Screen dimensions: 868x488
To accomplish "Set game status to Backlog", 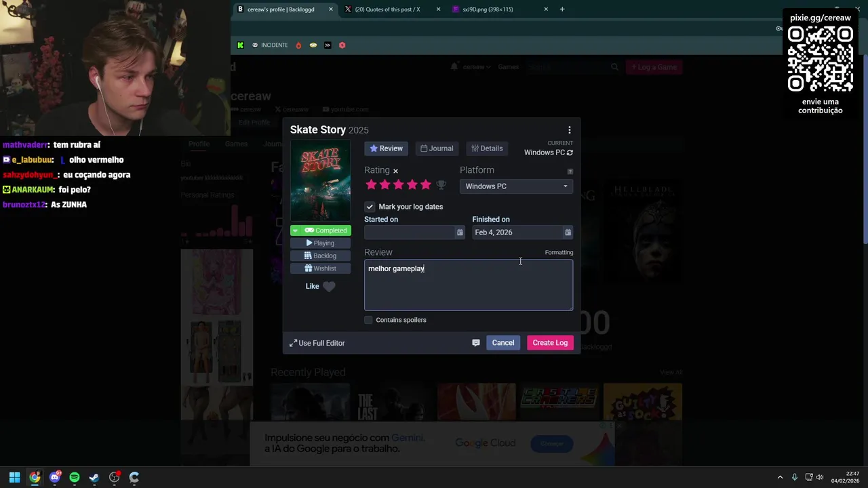I will coord(321,256).
